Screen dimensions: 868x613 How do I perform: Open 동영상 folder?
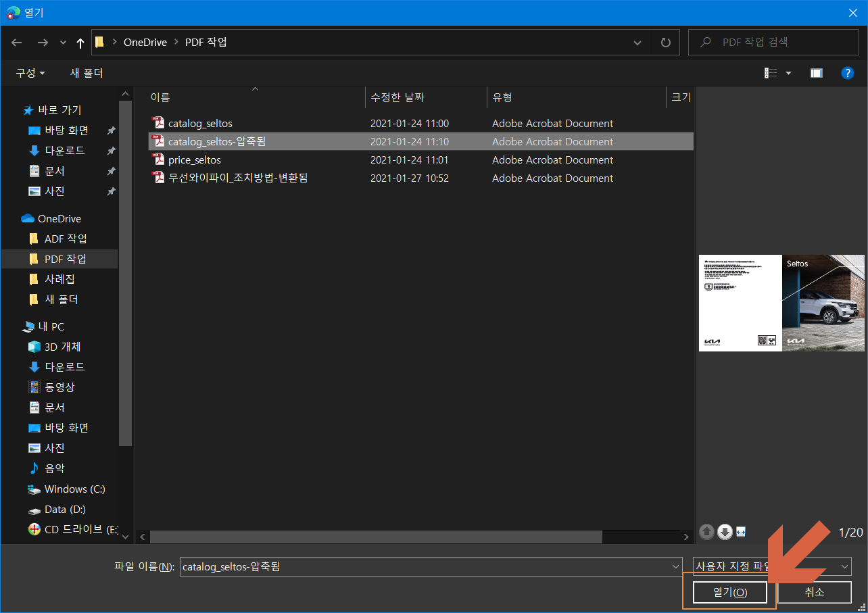click(x=59, y=387)
